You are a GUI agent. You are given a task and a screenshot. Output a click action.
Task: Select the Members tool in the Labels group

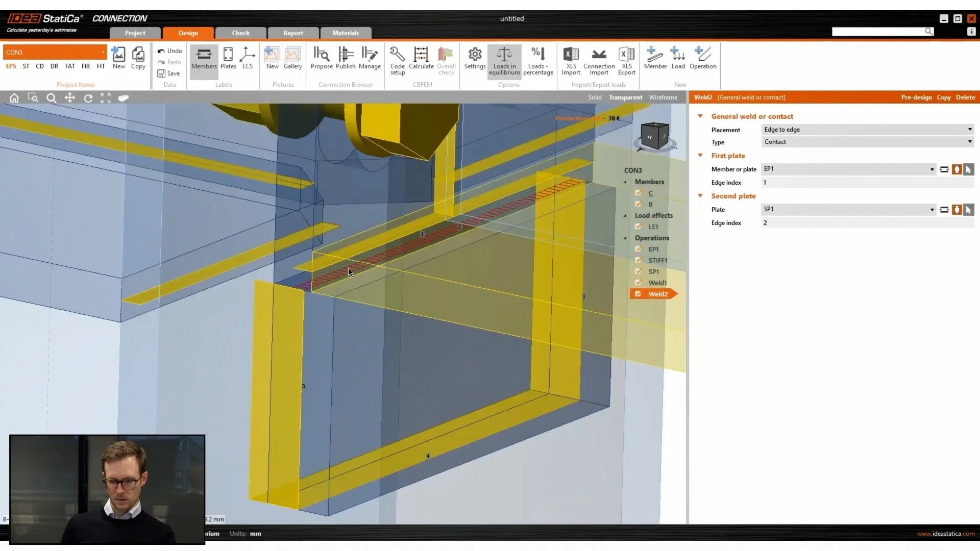204,59
